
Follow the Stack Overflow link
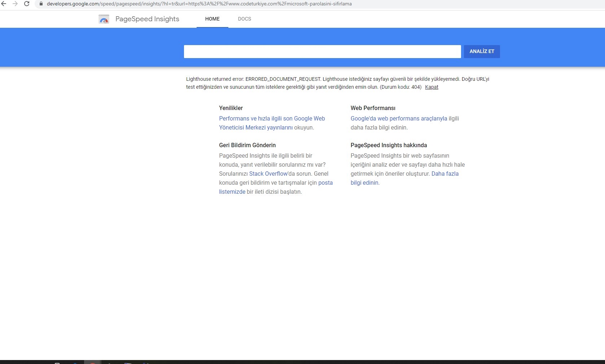268,174
